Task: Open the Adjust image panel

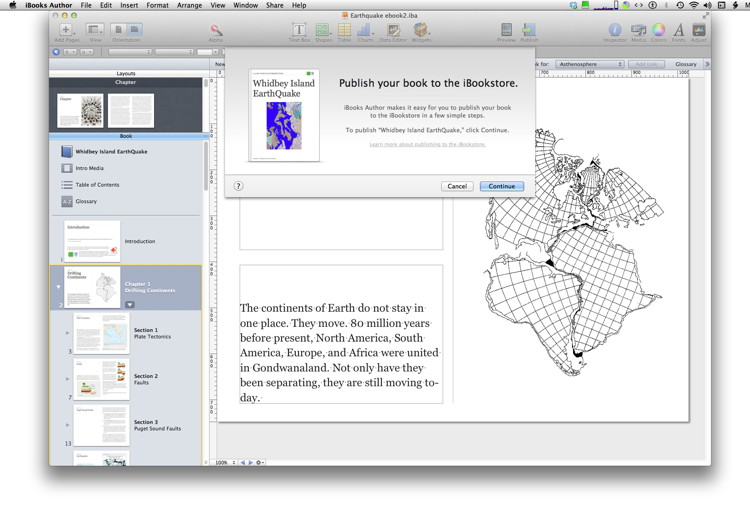Action: 699,33
